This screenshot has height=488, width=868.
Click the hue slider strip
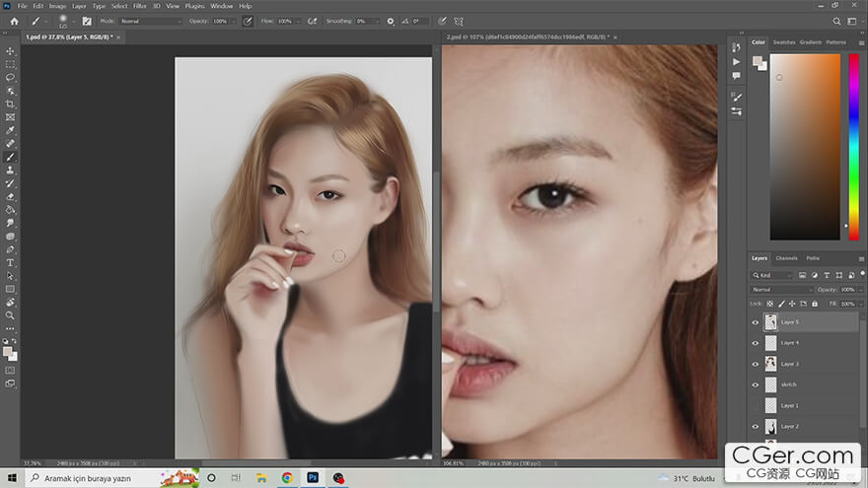click(853, 147)
